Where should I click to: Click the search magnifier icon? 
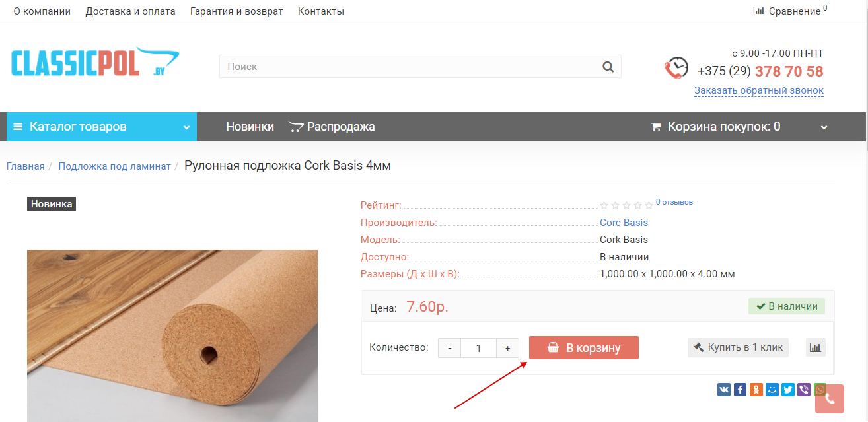coord(608,67)
